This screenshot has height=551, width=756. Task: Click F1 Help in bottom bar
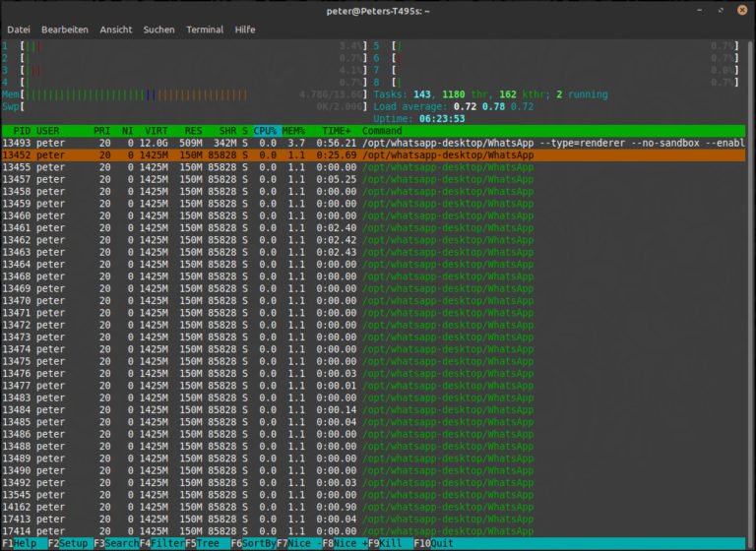click(x=20, y=543)
